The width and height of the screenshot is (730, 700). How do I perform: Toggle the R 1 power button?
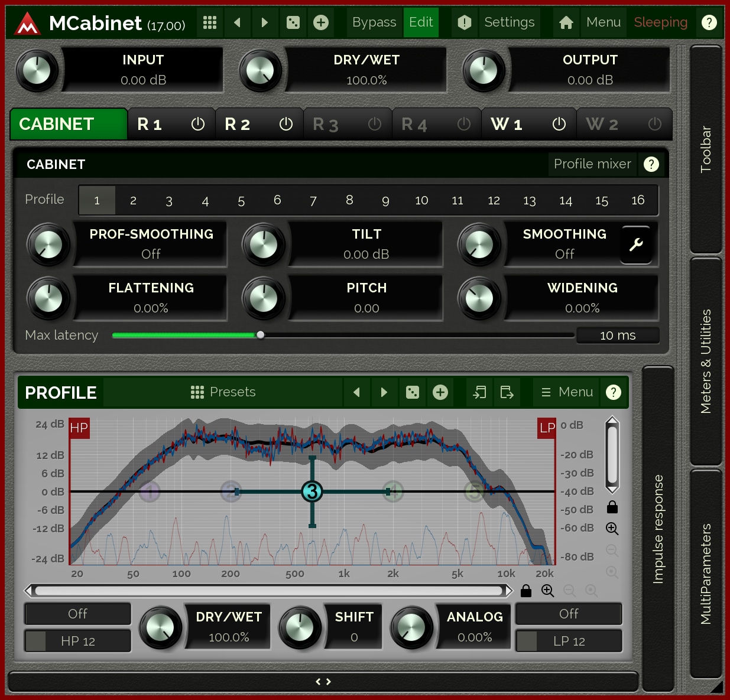coord(197,124)
